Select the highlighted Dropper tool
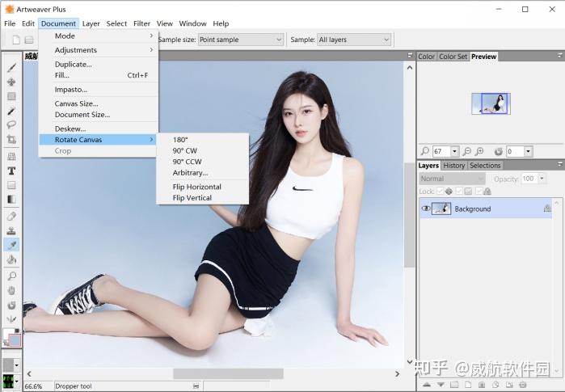The image size is (565, 392). (11, 245)
